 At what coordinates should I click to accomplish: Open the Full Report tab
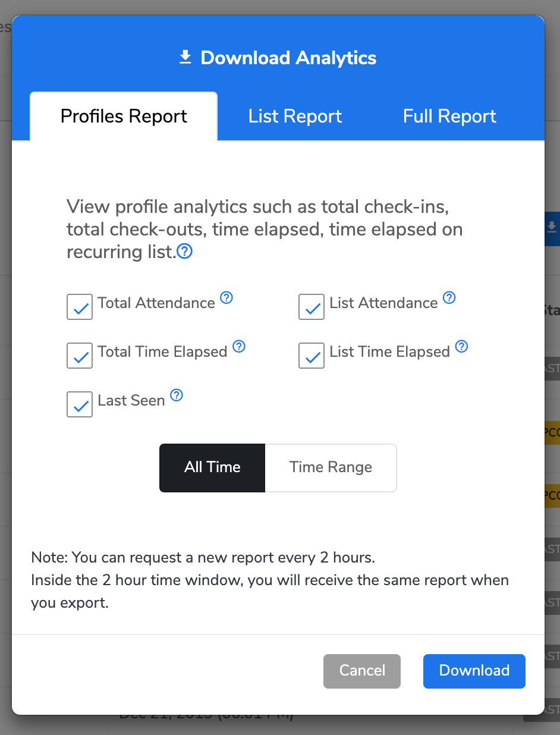pyautogui.click(x=449, y=116)
